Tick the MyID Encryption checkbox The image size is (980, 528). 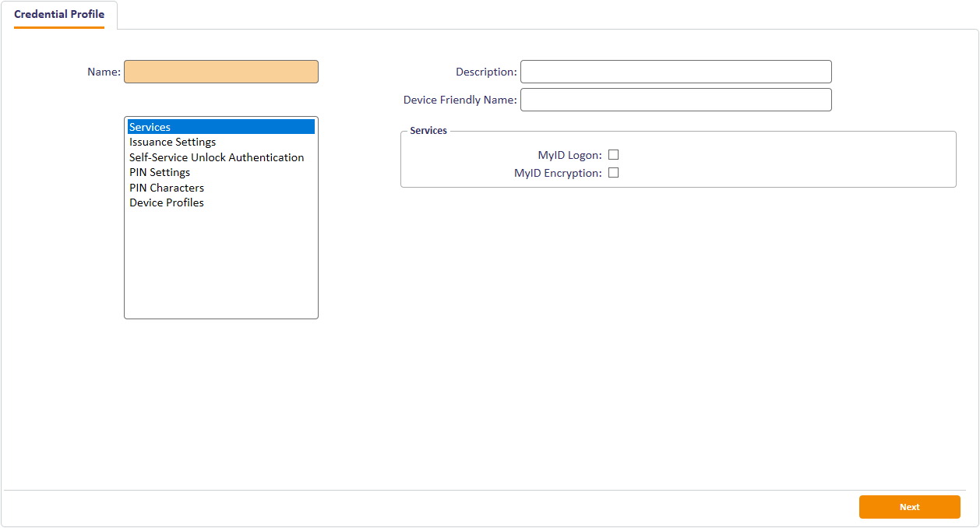click(613, 173)
